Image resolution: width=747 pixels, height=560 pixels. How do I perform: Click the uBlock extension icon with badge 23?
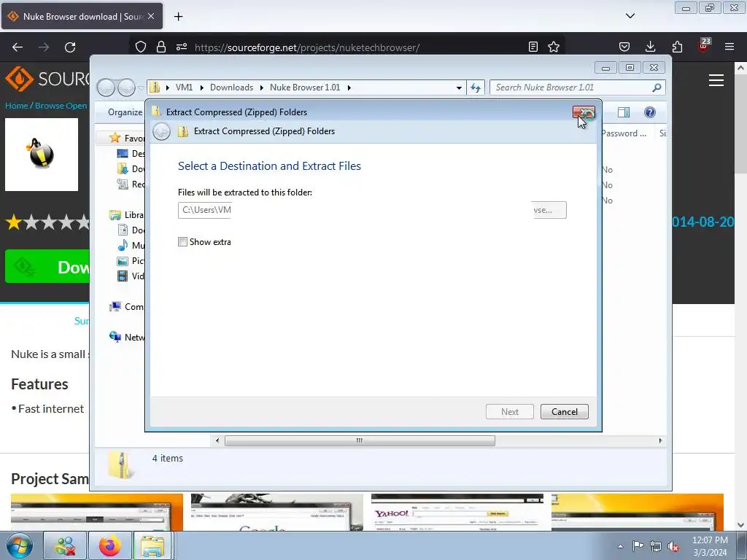click(x=704, y=46)
